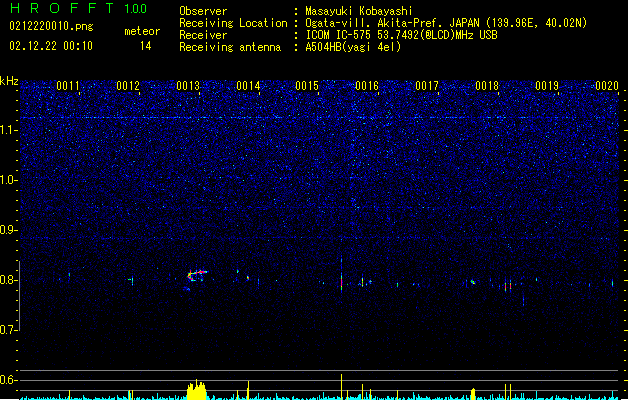Screen dimensions: 629x400
Task: Click time marker 0012
Action: [128, 86]
